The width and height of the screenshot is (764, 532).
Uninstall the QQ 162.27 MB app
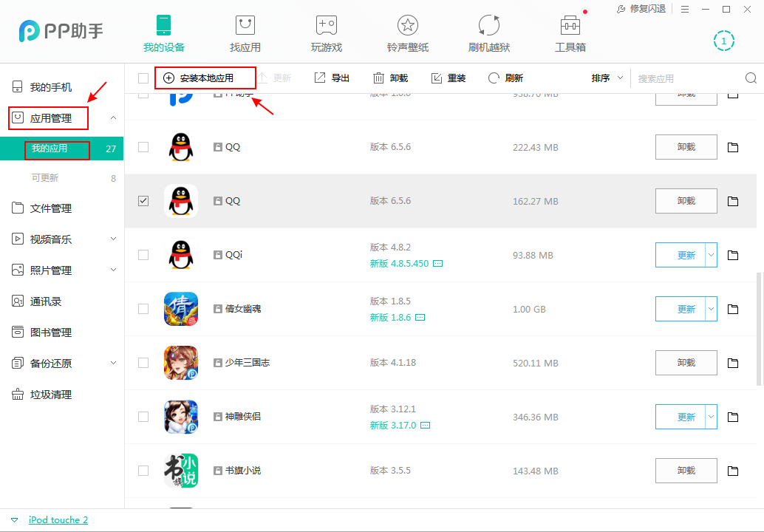[x=686, y=201]
